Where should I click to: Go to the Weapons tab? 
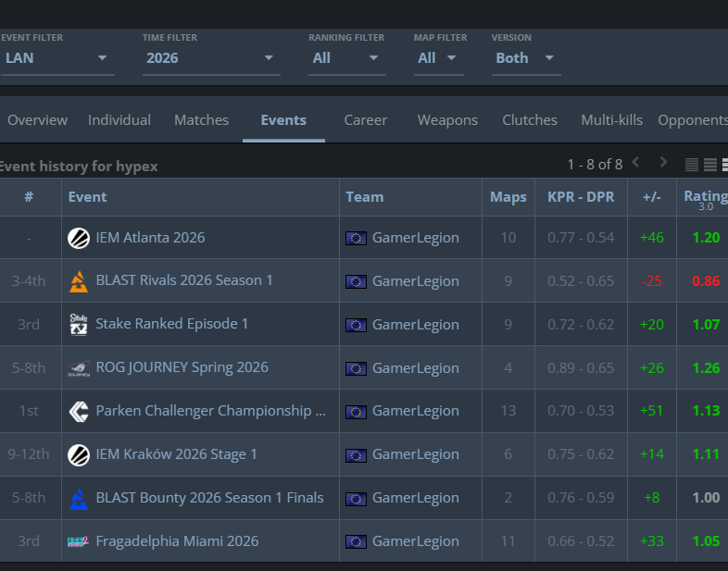(x=447, y=120)
